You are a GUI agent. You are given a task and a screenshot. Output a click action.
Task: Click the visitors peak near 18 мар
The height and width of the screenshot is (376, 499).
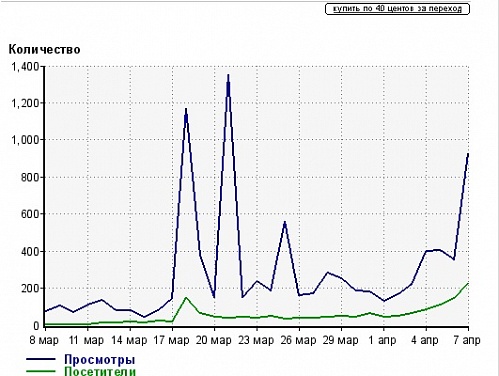click(x=186, y=298)
